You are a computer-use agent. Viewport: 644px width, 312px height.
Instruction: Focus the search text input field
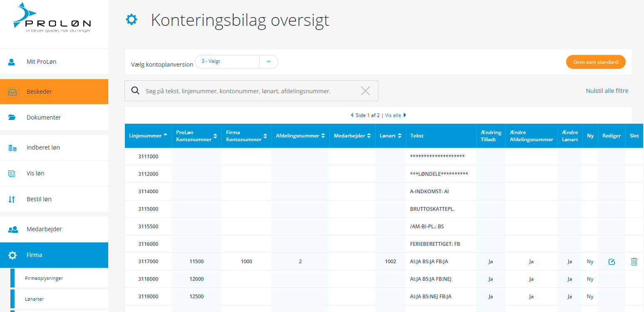coord(250,91)
